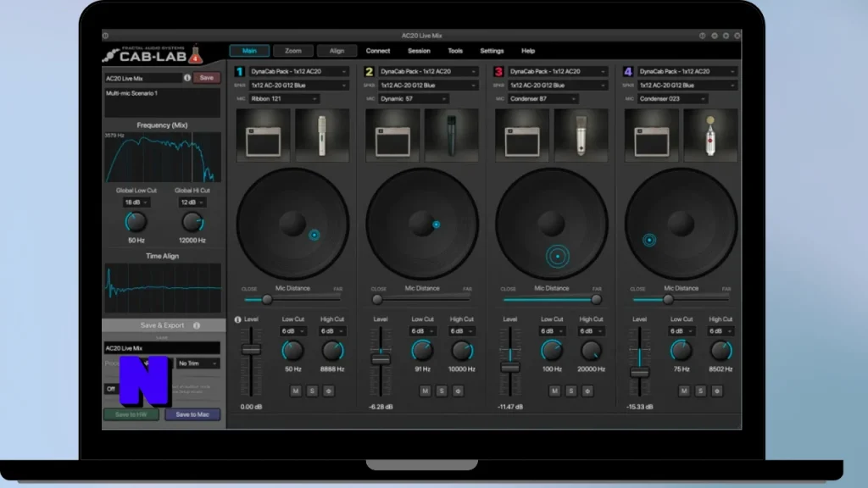Click channel 4 mic position marker on speaker
Screen dimensions: 868x488
click(649, 240)
